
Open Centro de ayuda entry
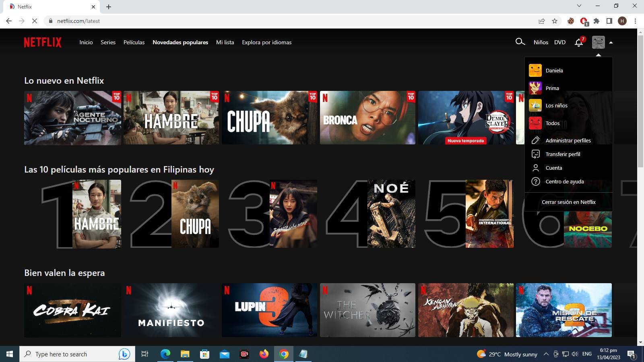coord(565,181)
